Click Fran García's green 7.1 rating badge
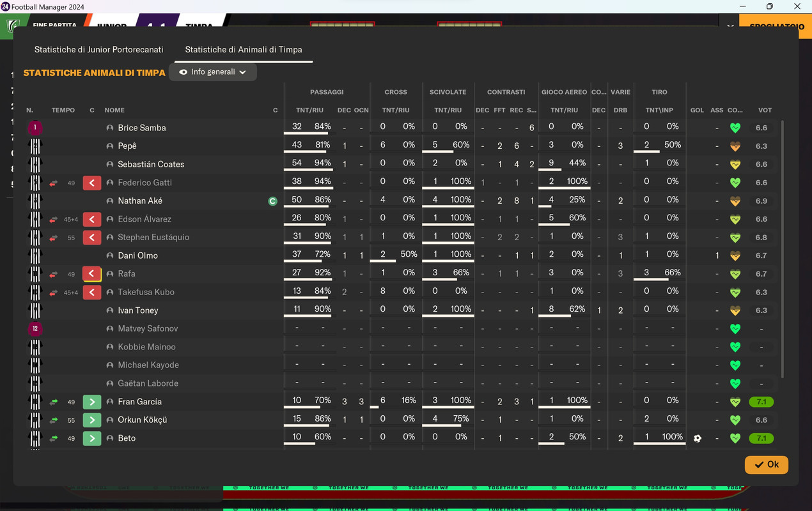Viewport: 812px width, 511px height. 761,402
